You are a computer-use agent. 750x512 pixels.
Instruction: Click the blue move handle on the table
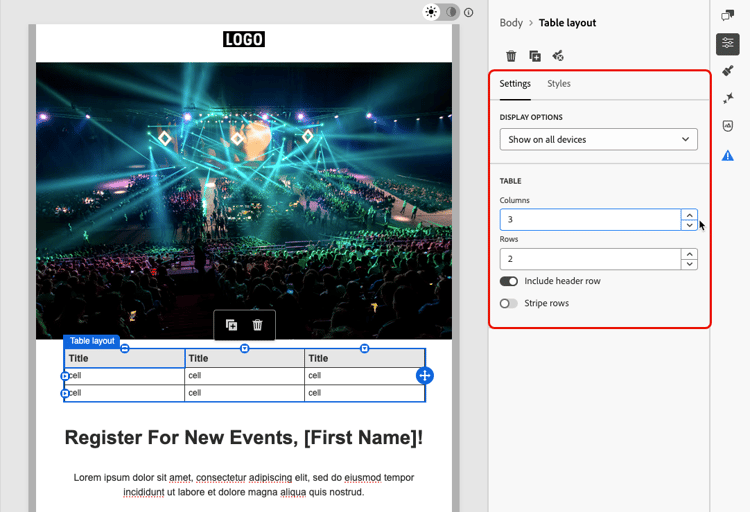click(x=425, y=376)
